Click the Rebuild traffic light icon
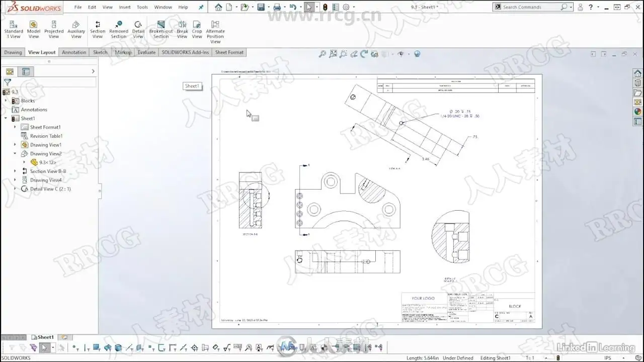This screenshot has height=362, width=644. click(x=325, y=7)
